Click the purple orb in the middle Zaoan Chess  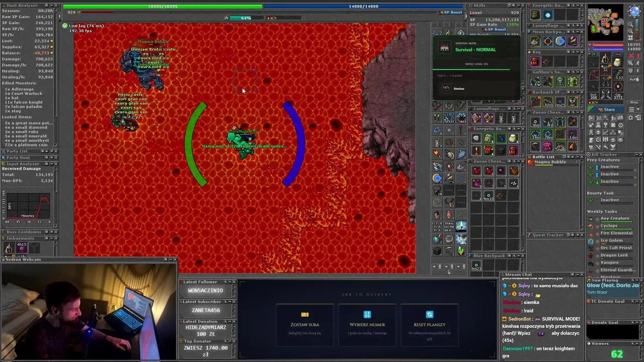pyautogui.click(x=501, y=171)
